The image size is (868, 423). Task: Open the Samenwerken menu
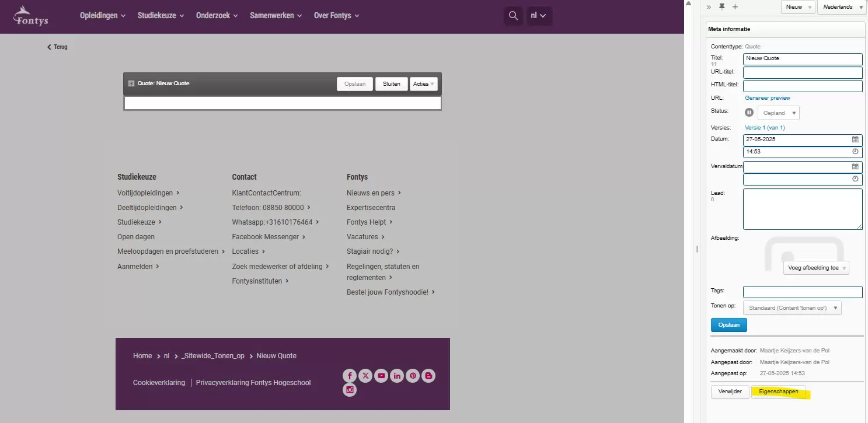(276, 16)
